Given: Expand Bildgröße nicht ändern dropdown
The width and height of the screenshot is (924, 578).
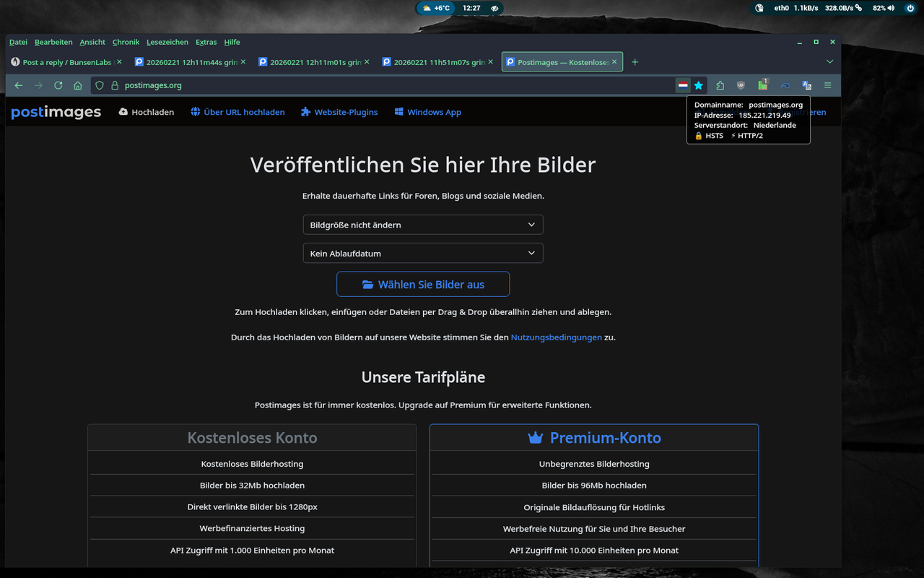Looking at the screenshot, I should tap(423, 225).
